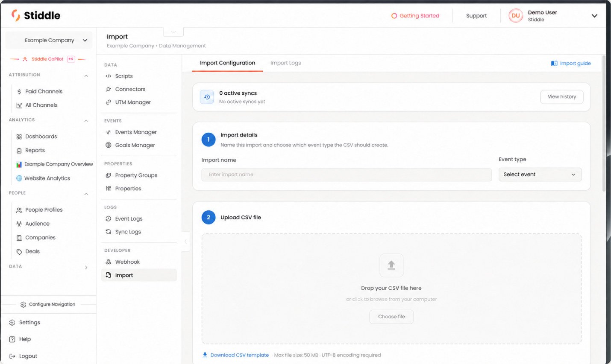This screenshot has height=364, width=611.
Task: Click the Webhook icon
Action: coord(109,262)
